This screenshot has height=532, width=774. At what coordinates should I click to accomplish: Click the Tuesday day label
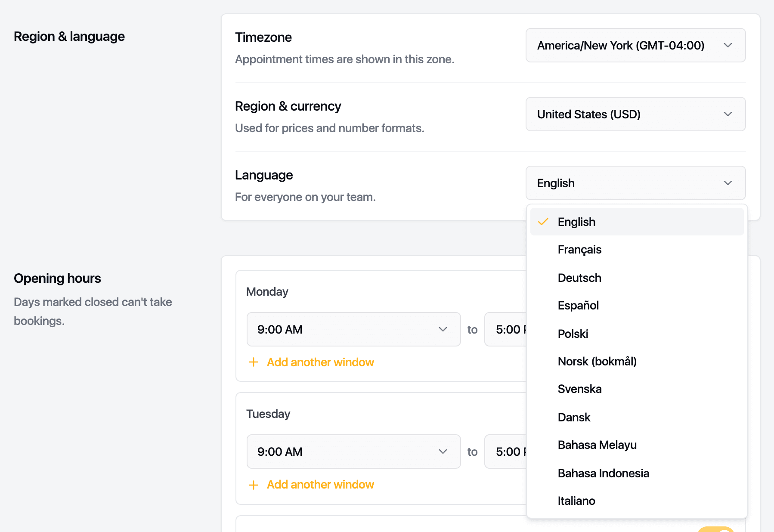click(268, 414)
